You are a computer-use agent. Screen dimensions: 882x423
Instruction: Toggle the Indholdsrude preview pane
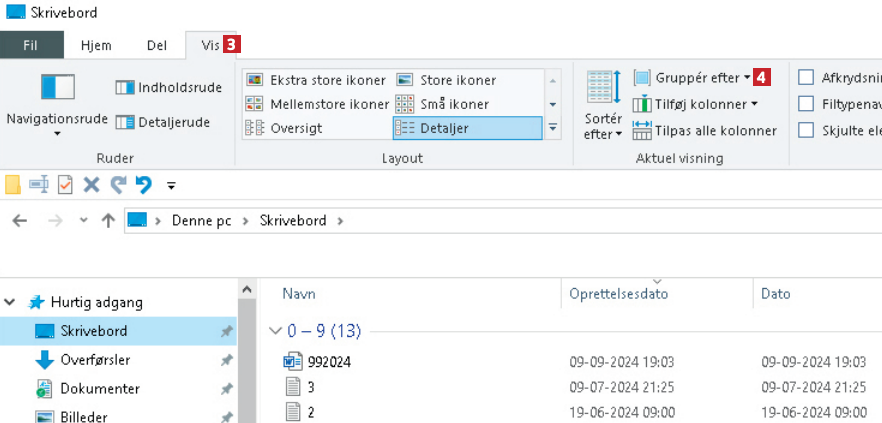point(168,88)
